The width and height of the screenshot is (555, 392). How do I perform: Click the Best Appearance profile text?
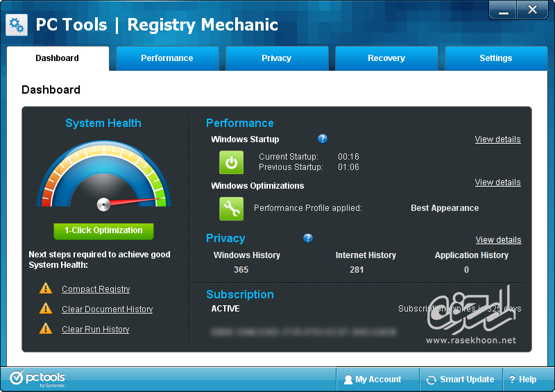pyautogui.click(x=445, y=208)
